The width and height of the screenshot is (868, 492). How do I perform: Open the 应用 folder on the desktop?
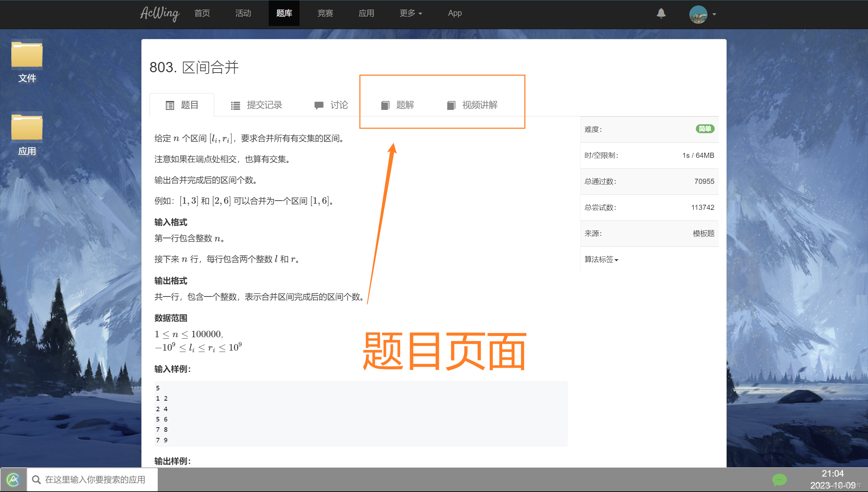27,135
